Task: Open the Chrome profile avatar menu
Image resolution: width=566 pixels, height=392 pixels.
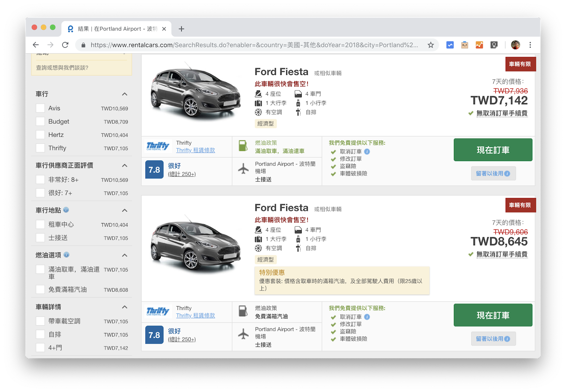Action: [515, 45]
